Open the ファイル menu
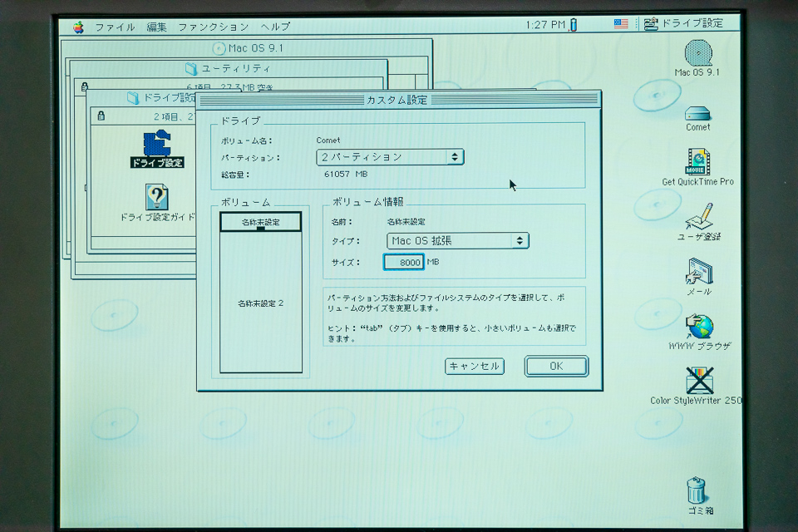 tap(115, 27)
